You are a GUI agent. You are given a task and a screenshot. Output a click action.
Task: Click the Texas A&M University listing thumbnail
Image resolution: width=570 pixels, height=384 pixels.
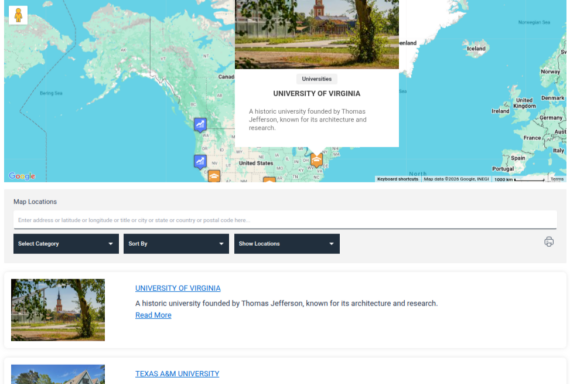click(x=58, y=374)
